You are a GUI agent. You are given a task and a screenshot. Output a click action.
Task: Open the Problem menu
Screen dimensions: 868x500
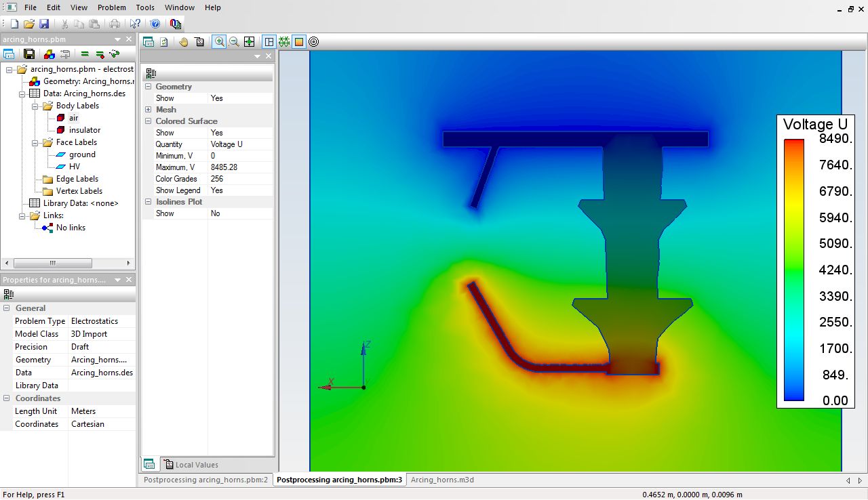point(111,7)
